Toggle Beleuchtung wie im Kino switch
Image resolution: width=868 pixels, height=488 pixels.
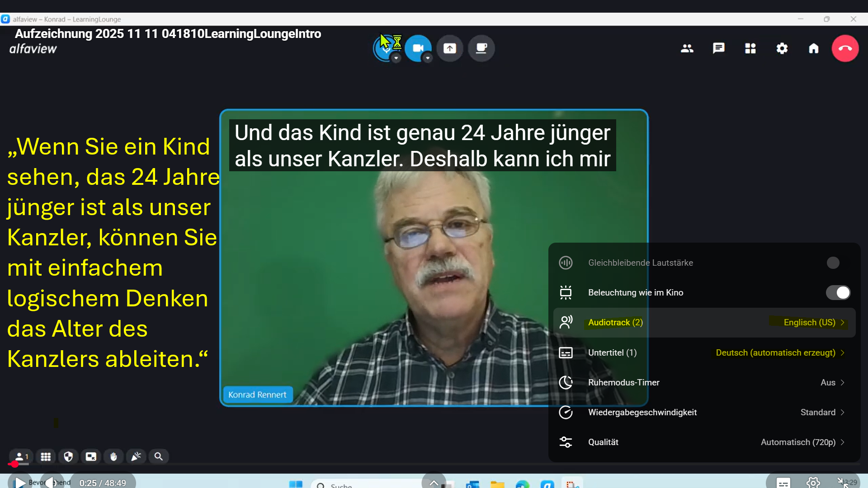(838, 293)
